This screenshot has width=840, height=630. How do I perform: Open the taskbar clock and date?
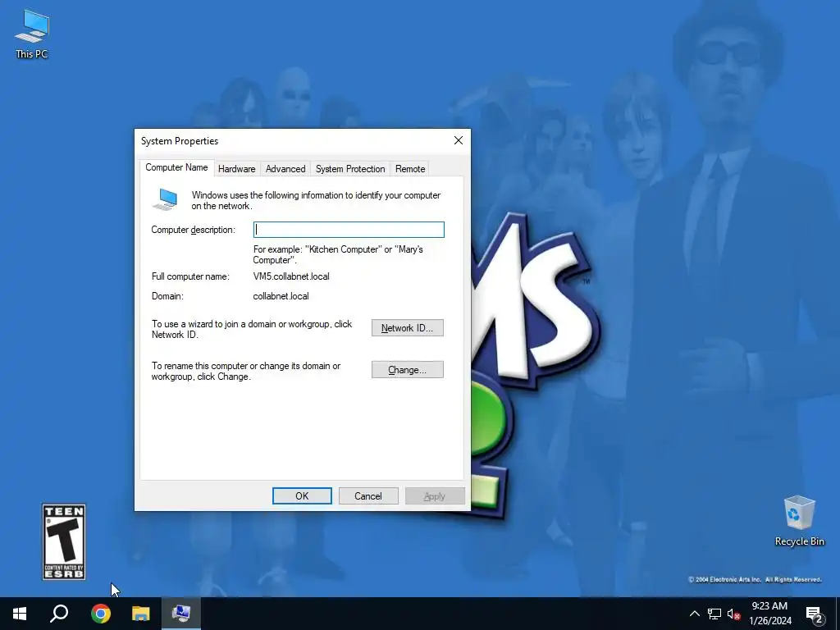[x=769, y=614]
